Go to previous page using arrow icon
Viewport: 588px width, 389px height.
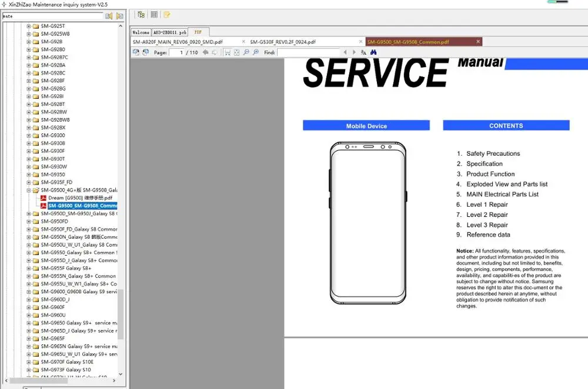tap(205, 52)
